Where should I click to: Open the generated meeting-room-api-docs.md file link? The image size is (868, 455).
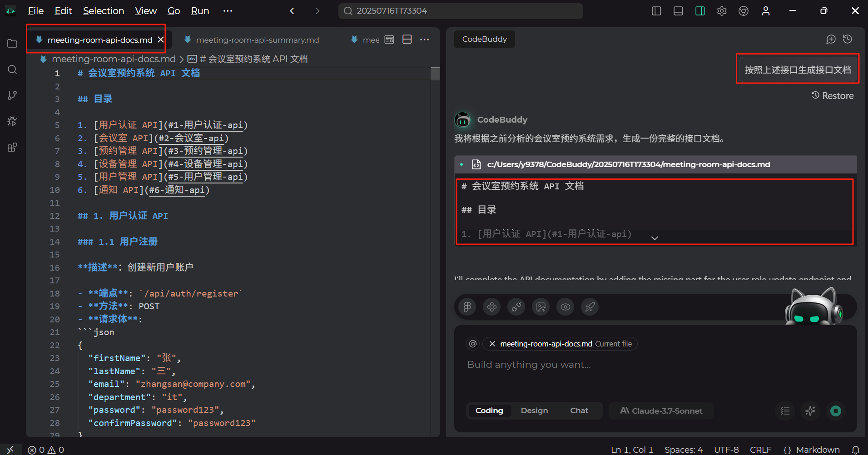(x=628, y=164)
